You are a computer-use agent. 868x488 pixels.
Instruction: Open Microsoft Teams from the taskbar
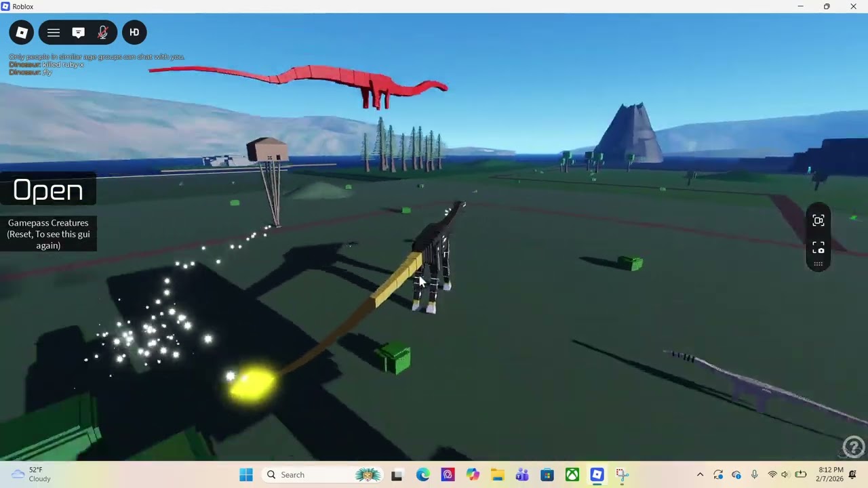(522, 475)
